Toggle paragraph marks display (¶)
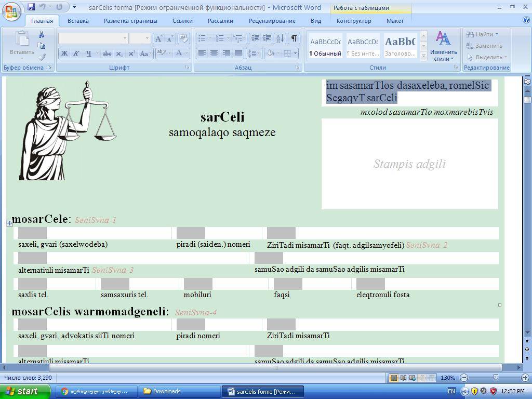The height and width of the screenshot is (399, 532). [x=294, y=38]
